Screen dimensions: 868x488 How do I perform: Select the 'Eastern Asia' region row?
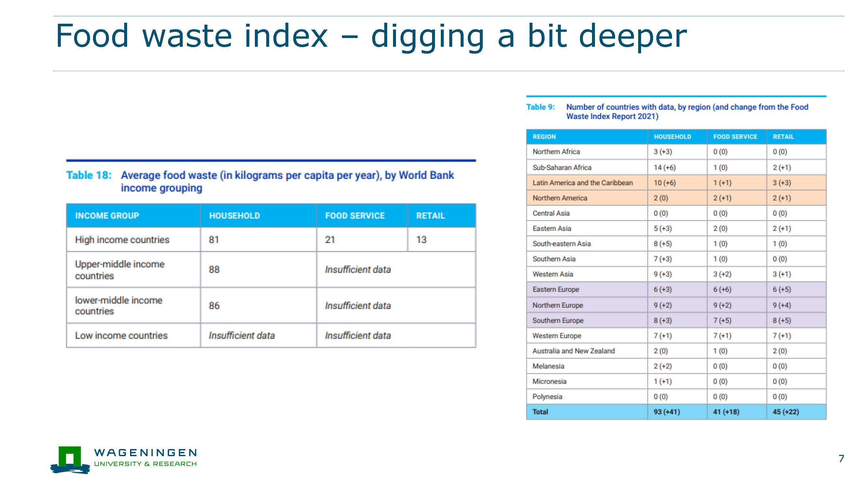pyautogui.click(x=676, y=228)
